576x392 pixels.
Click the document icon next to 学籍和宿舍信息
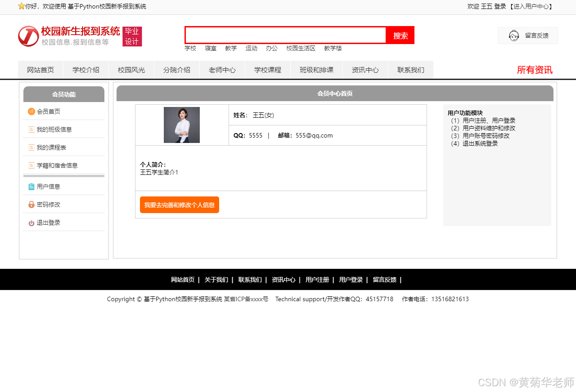click(31, 165)
